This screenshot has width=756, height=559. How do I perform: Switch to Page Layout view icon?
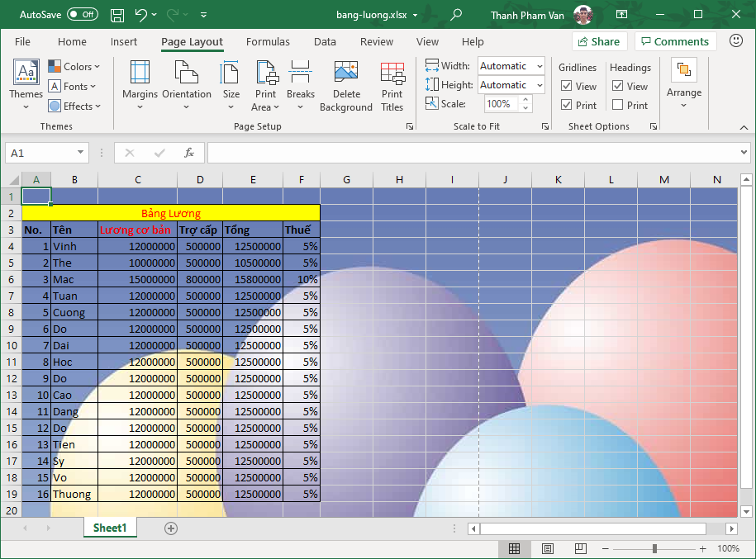pos(548,548)
